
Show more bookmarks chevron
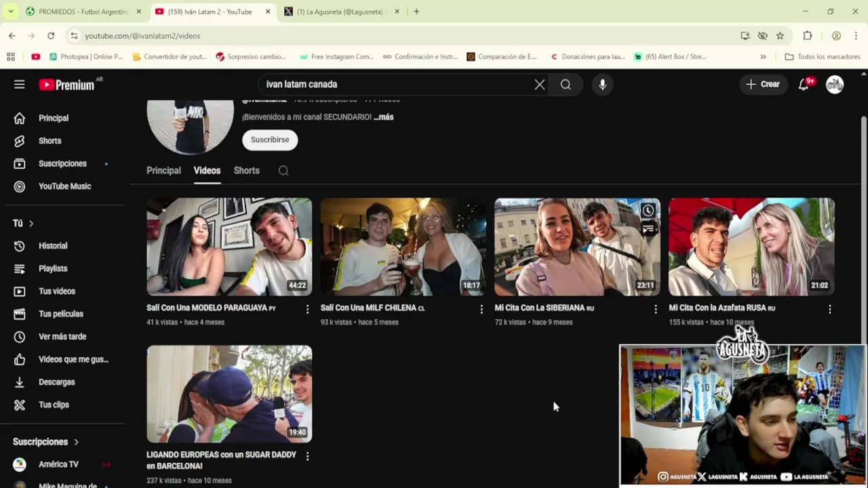point(763,57)
